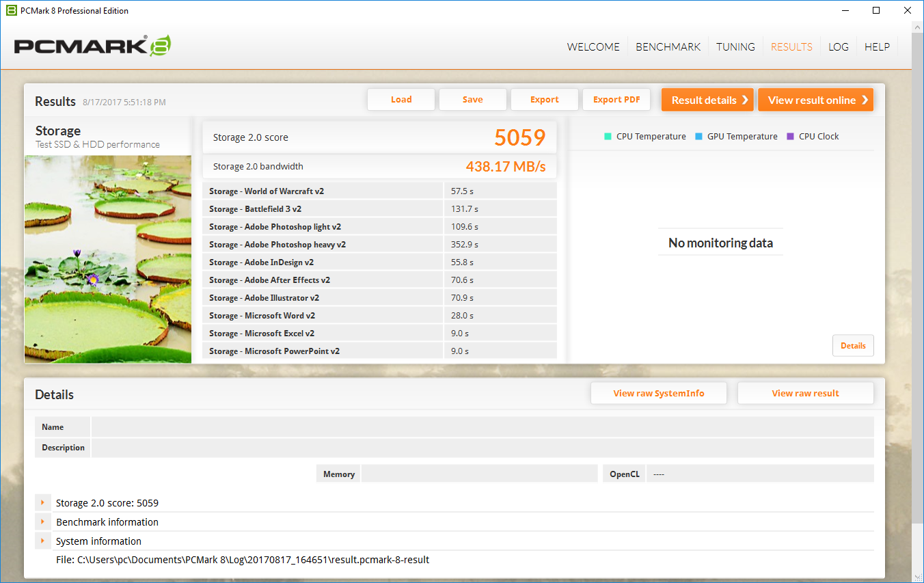
Task: Select the Adobe Illustrator v2 row
Action: (x=379, y=297)
